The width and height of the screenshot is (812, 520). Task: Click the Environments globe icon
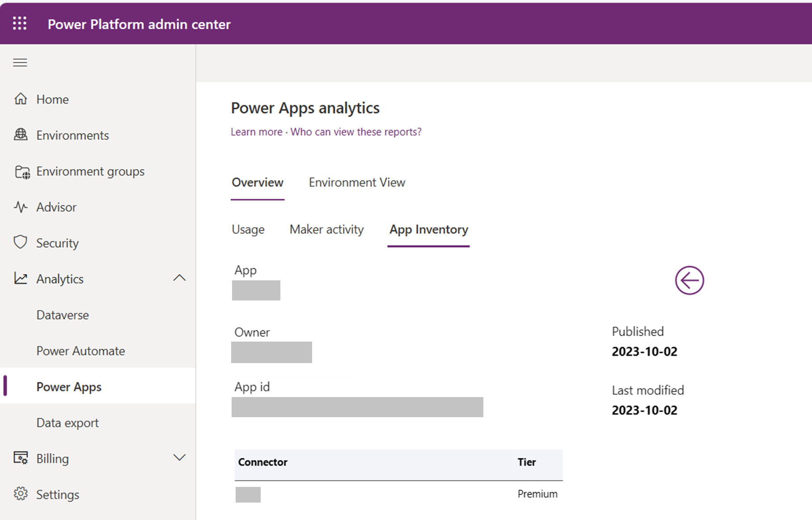tap(21, 135)
